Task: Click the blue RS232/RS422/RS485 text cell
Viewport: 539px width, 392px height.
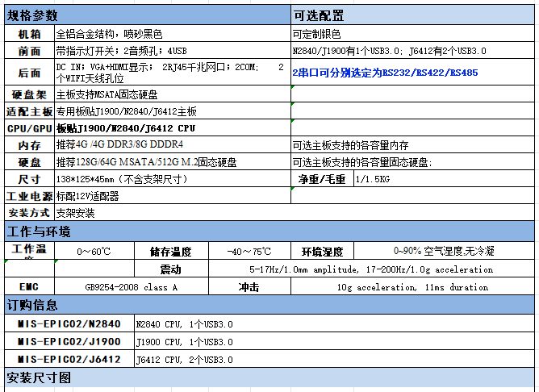Action: [x=412, y=73]
